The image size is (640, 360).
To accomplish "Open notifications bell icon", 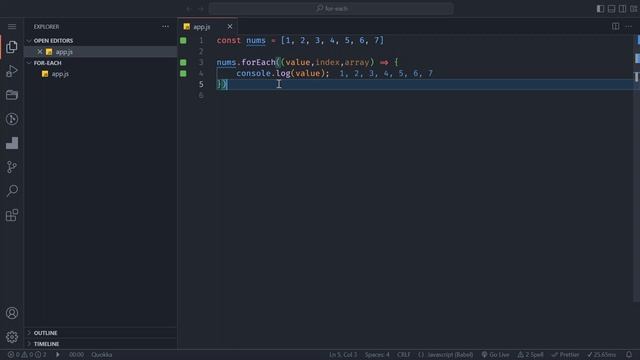I will click(x=629, y=355).
